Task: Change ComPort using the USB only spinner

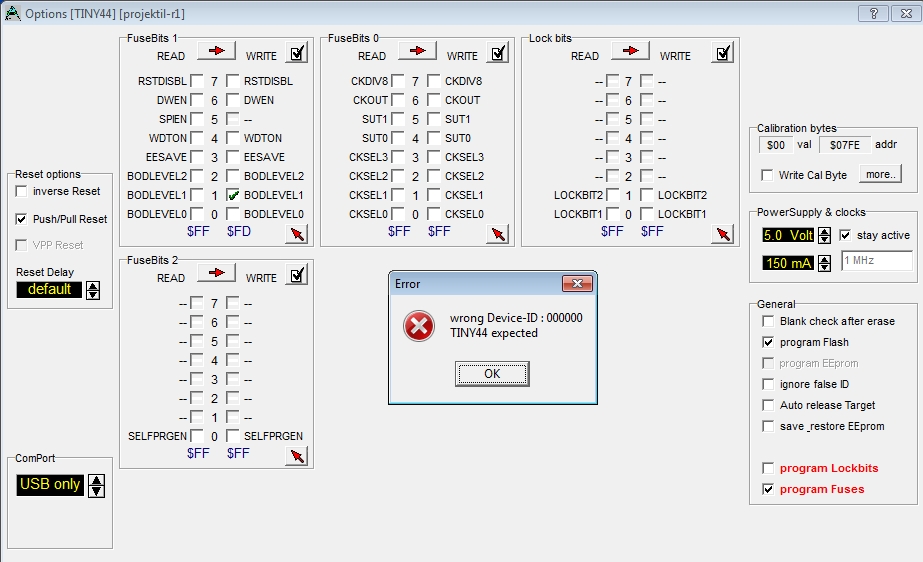Action: [x=96, y=485]
